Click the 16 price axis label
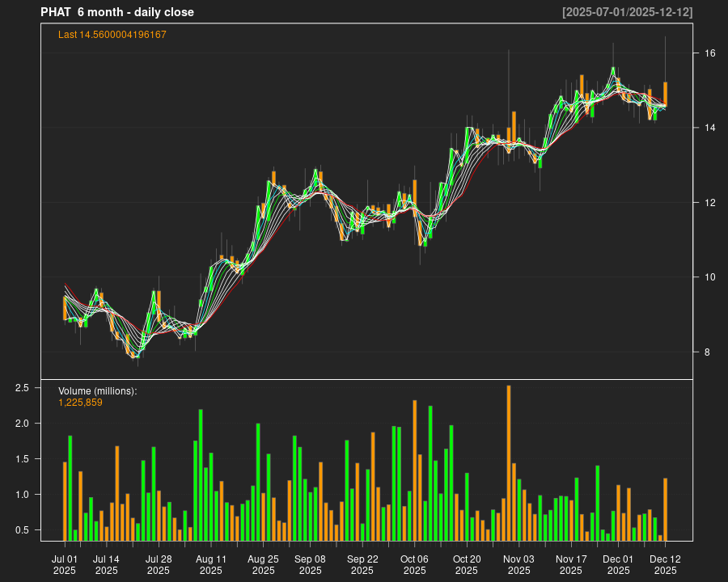The image size is (728, 582). 709,53
